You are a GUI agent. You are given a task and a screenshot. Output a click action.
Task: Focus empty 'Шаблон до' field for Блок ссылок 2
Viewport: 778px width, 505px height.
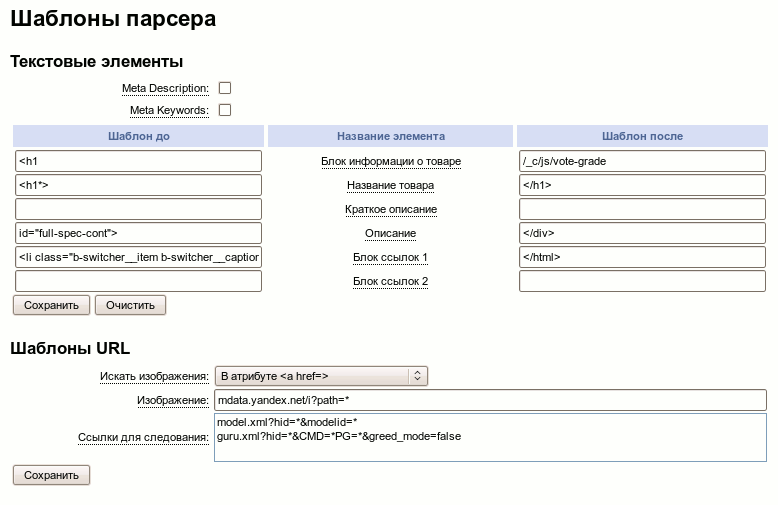coord(138,281)
